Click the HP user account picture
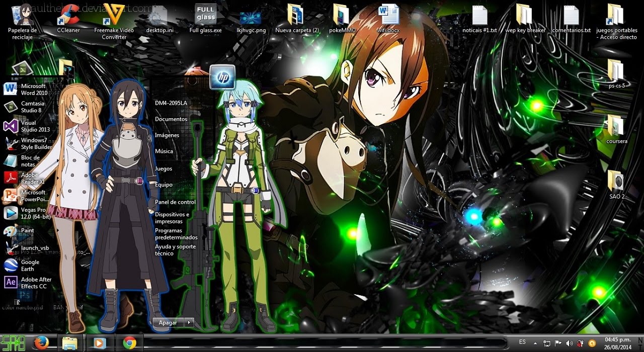The width and height of the screenshot is (644, 352). 222,77
